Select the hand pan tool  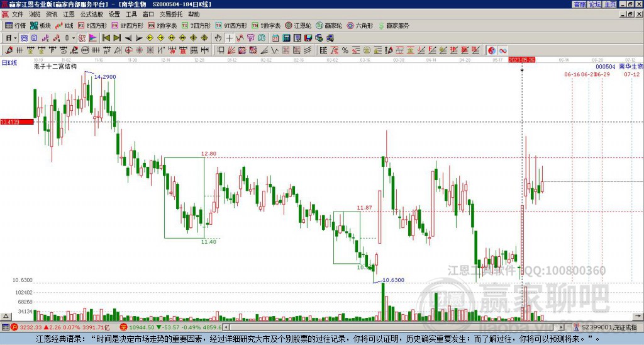tap(218, 38)
